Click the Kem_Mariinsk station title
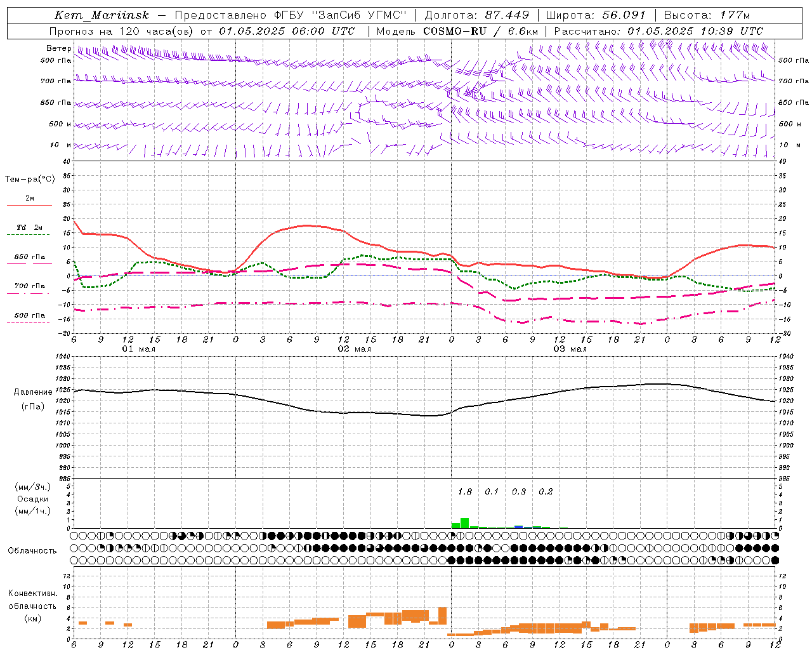Screen dimensions: 812x650 click(101, 15)
